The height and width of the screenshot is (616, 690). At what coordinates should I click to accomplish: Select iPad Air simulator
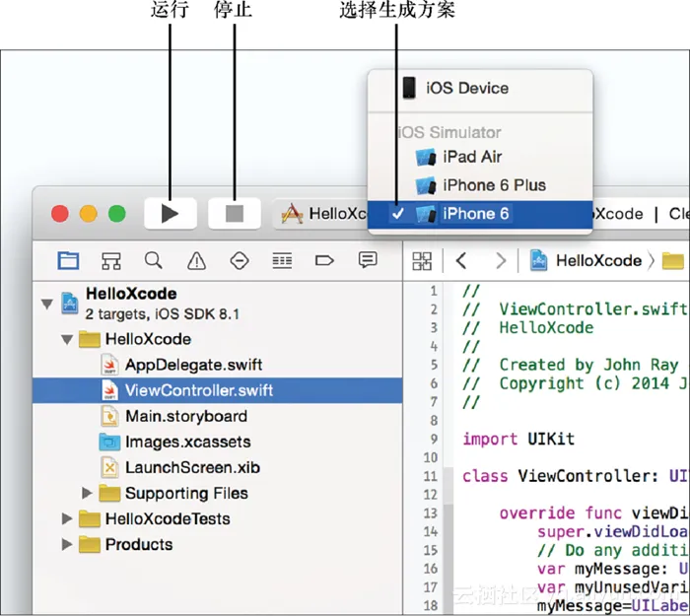point(480,157)
